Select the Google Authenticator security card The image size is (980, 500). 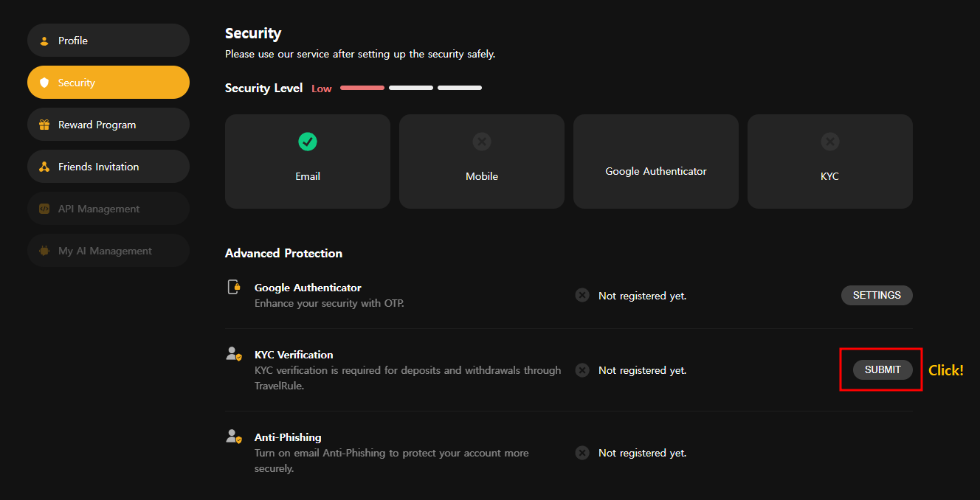pos(656,162)
